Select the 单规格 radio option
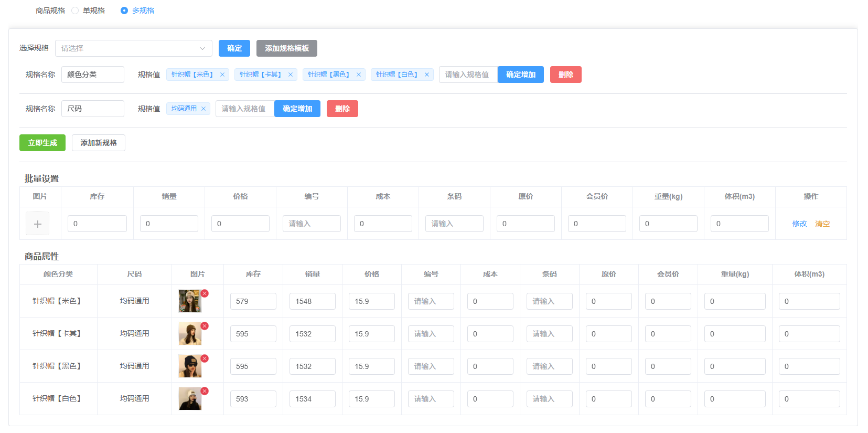This screenshot has width=868, height=433. 75,10
